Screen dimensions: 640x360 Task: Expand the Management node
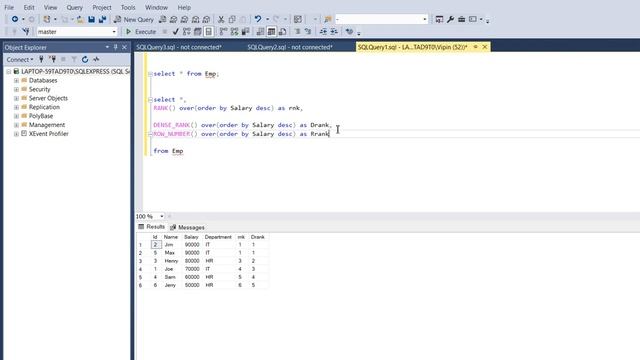(x=16, y=125)
